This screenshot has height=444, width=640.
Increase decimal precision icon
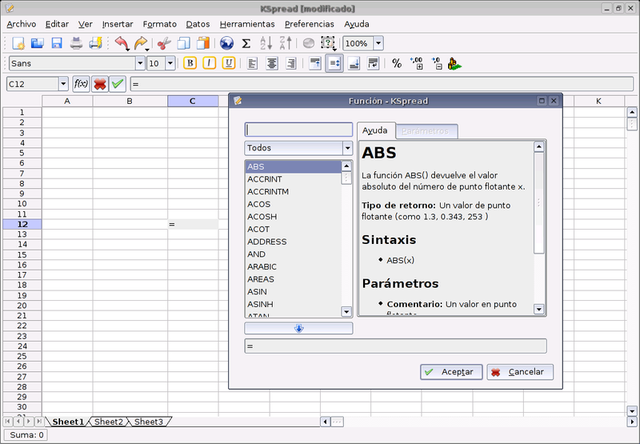(417, 64)
